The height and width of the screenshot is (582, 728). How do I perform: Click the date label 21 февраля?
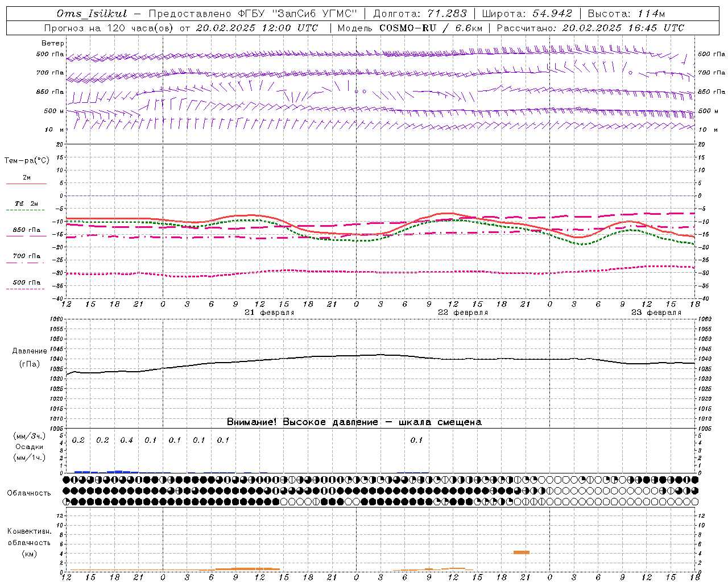coord(270,313)
